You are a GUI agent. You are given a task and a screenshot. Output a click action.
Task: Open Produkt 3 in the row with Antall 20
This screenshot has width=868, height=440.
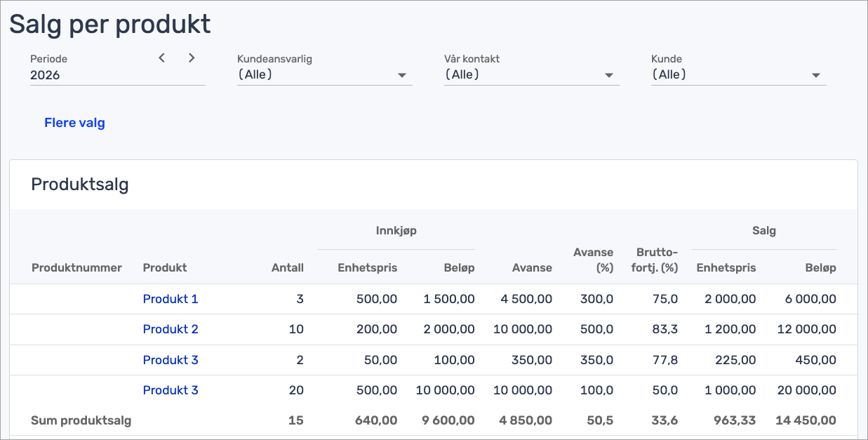coord(171,390)
